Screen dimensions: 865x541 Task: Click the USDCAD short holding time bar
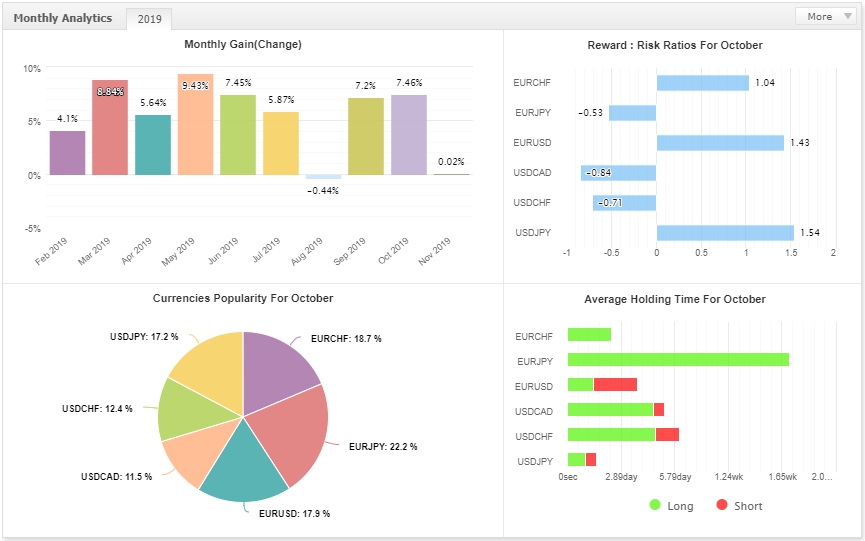[x=659, y=409]
